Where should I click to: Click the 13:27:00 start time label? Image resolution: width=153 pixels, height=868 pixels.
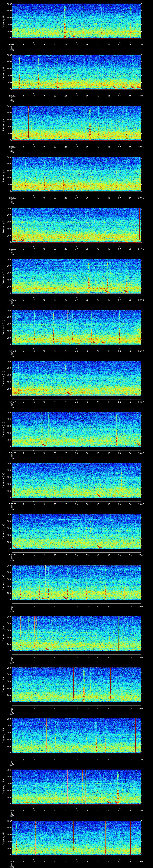click(x=12, y=606)
